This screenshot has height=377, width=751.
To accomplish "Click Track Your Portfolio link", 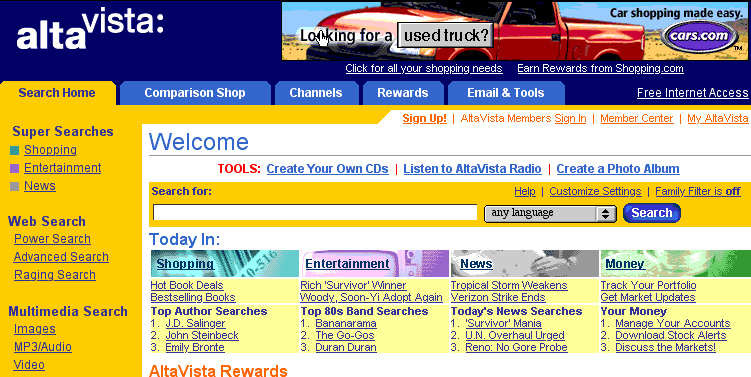I will [649, 286].
